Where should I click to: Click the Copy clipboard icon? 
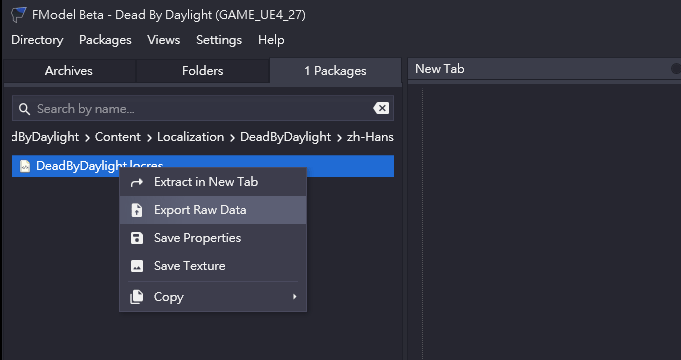pyautogui.click(x=137, y=297)
